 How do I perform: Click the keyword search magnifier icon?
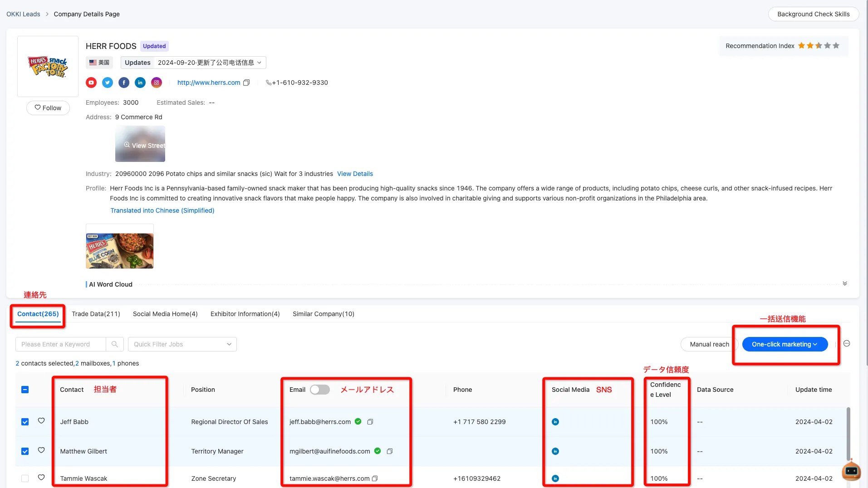(x=115, y=344)
